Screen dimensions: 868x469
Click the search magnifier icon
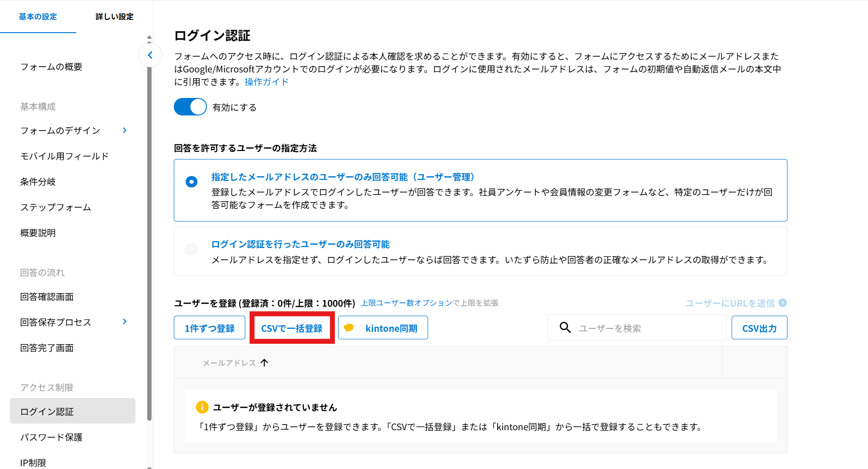(565, 327)
